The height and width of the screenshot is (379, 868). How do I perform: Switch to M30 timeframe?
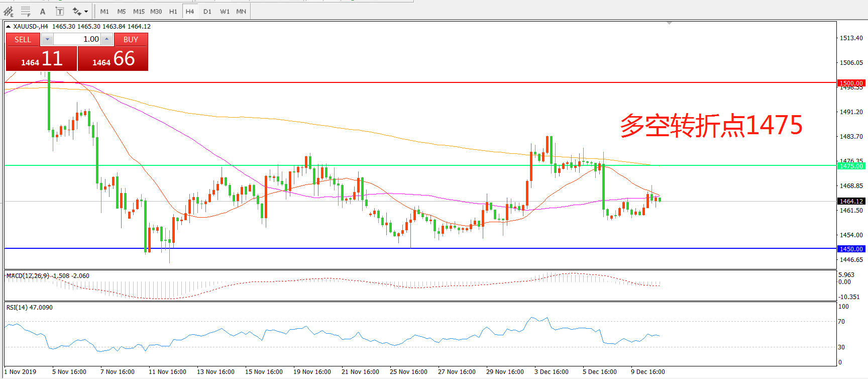(156, 11)
